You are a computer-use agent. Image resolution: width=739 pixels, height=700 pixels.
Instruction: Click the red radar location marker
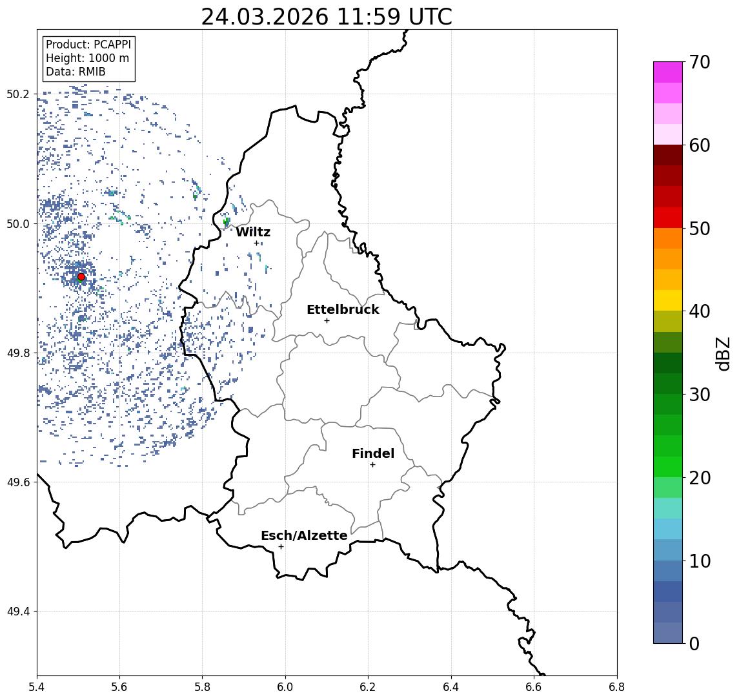click(x=81, y=277)
